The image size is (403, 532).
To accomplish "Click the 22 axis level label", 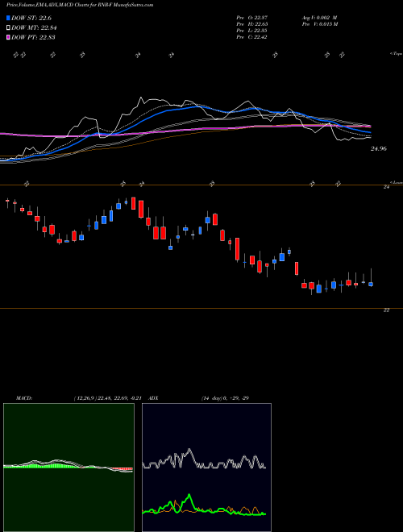I will coord(386,310).
